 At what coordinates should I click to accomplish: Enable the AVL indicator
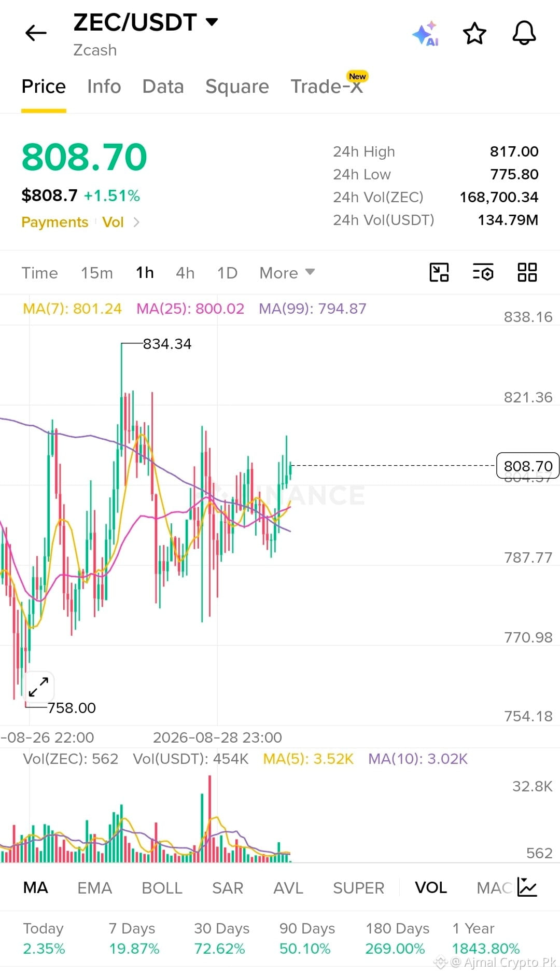[x=288, y=887]
